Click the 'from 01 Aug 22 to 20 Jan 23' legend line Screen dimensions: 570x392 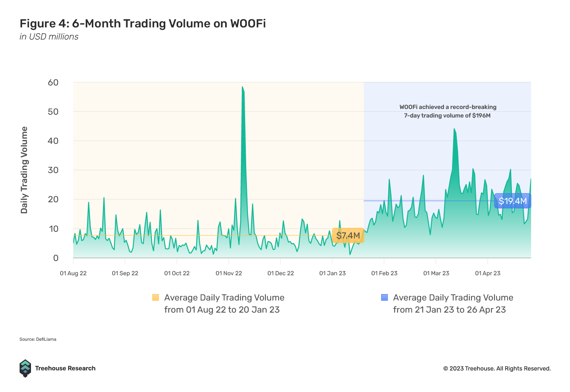pos(222,310)
